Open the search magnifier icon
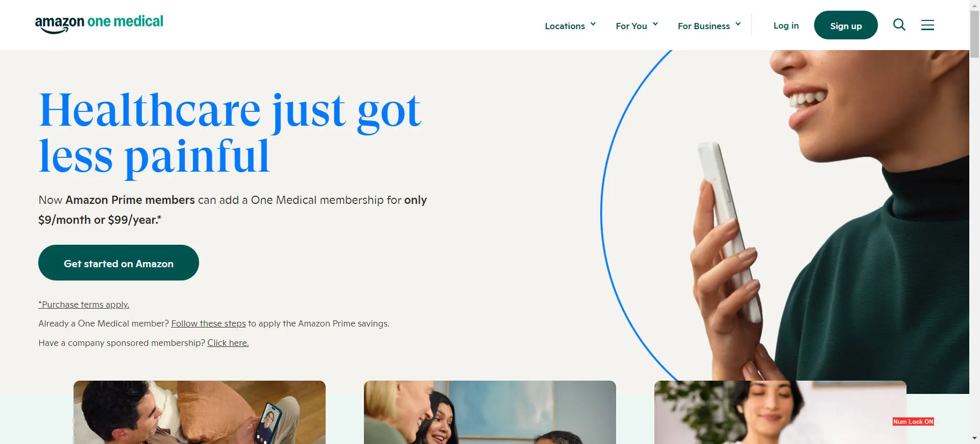Image resolution: width=980 pixels, height=444 pixels. click(899, 25)
